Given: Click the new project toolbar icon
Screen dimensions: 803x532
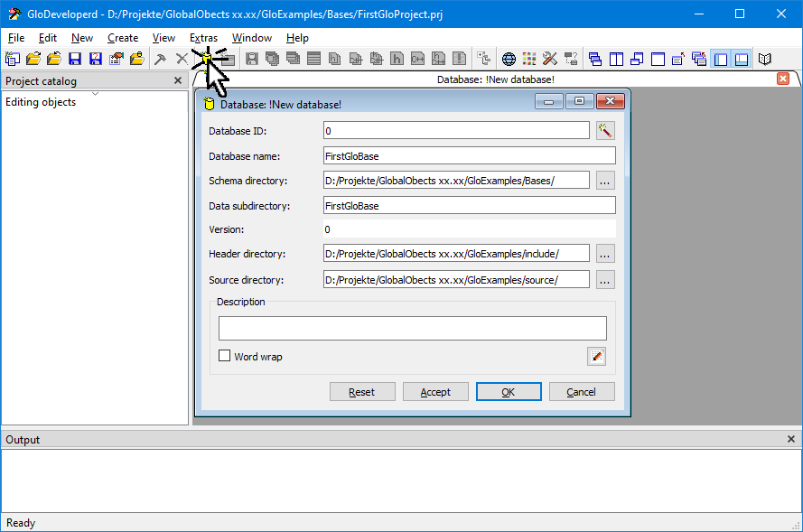Looking at the screenshot, I should tap(12, 59).
